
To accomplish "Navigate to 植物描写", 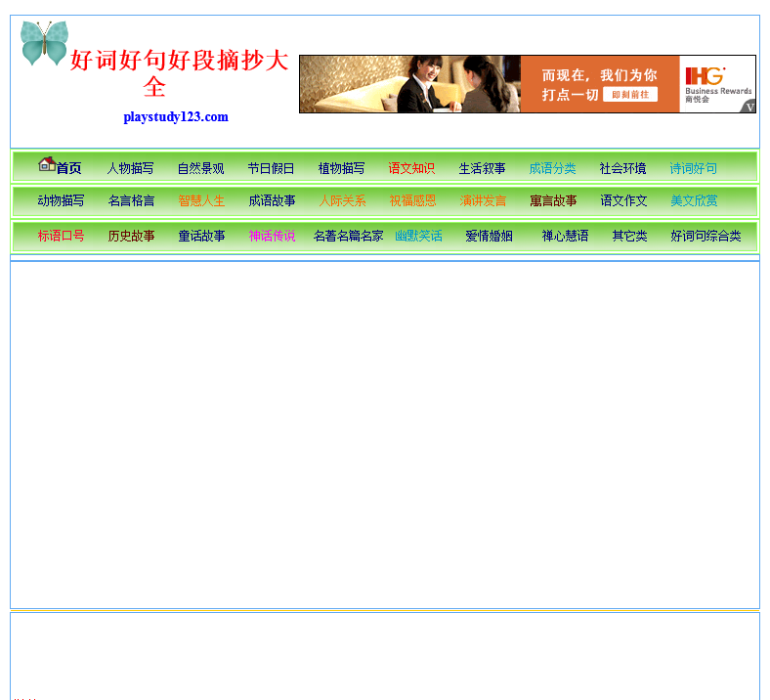I will click(x=341, y=168).
